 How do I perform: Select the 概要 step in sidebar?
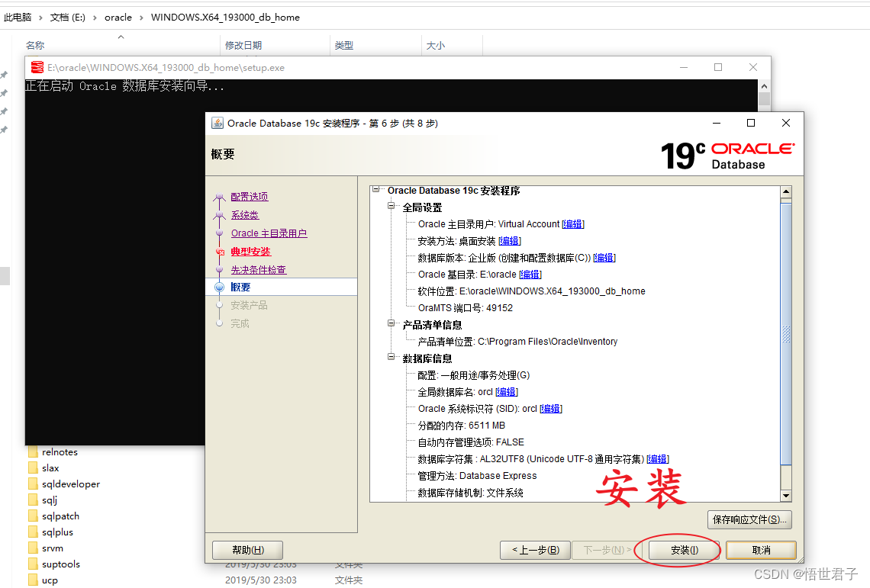(x=282, y=287)
